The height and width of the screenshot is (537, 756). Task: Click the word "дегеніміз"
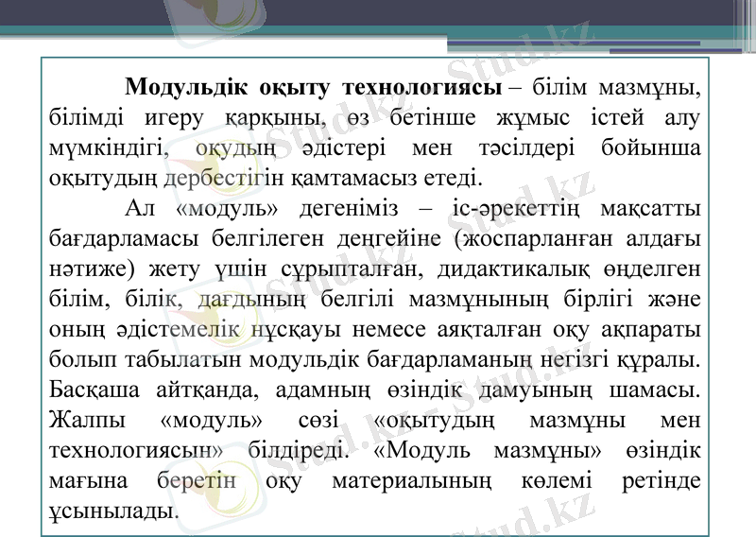click(x=349, y=209)
